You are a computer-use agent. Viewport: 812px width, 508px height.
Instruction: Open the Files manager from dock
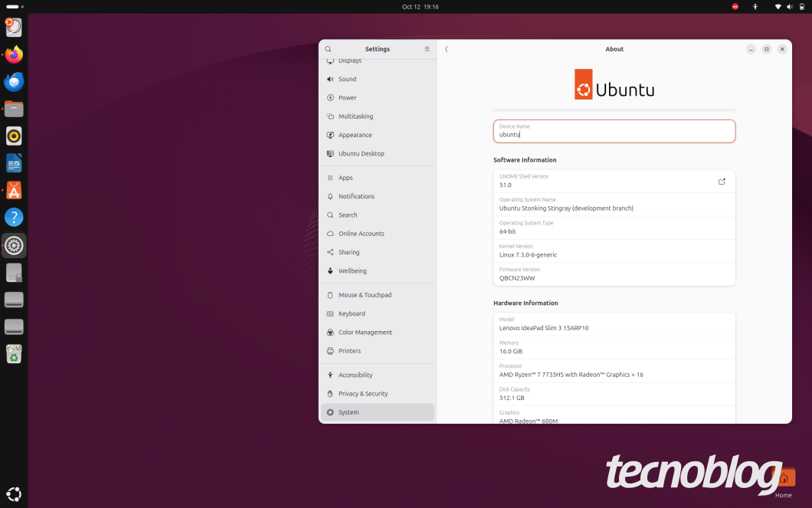[14, 109]
